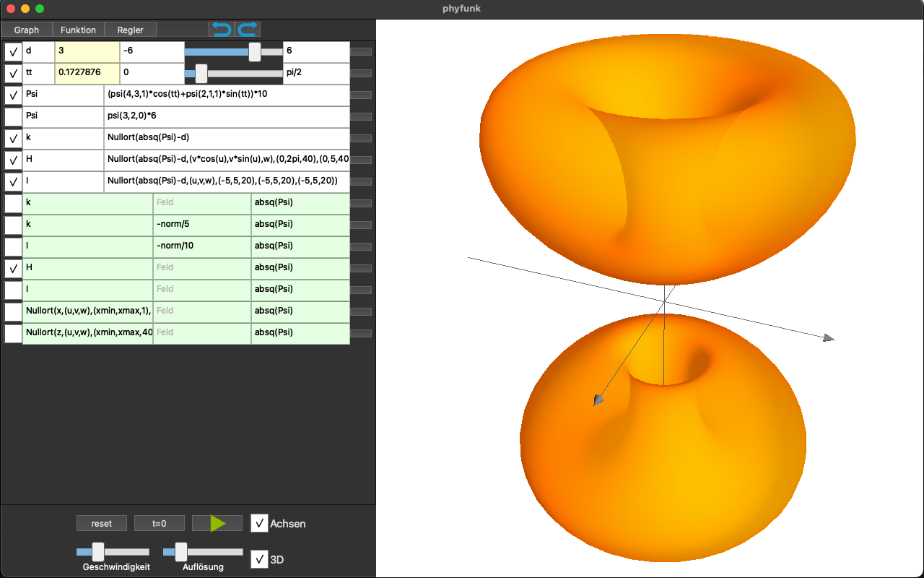924x578 pixels.
Task: Click the H Nullort formula field
Action: 227,160
